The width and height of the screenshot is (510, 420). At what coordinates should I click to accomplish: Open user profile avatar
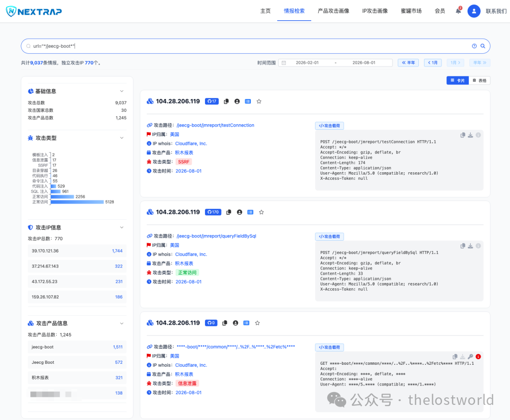[x=474, y=11]
